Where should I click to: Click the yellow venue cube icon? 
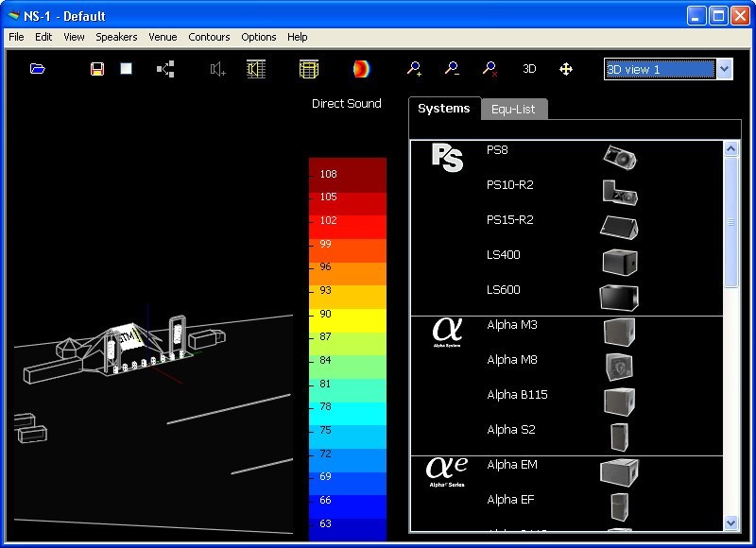pos(309,69)
